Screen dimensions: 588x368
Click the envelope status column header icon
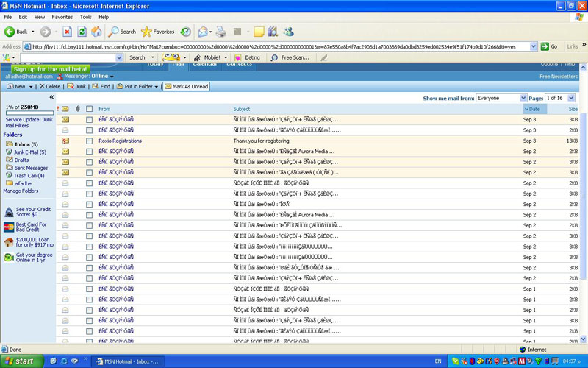coord(65,109)
